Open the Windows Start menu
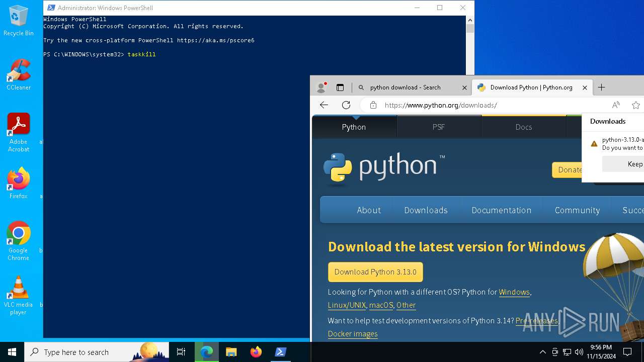This screenshot has width=644, height=362. [12, 352]
